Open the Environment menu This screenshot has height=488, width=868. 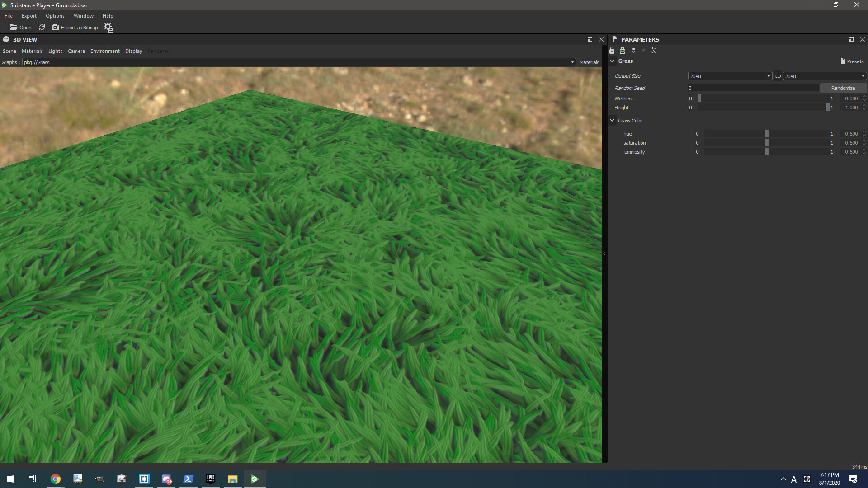pyautogui.click(x=105, y=51)
